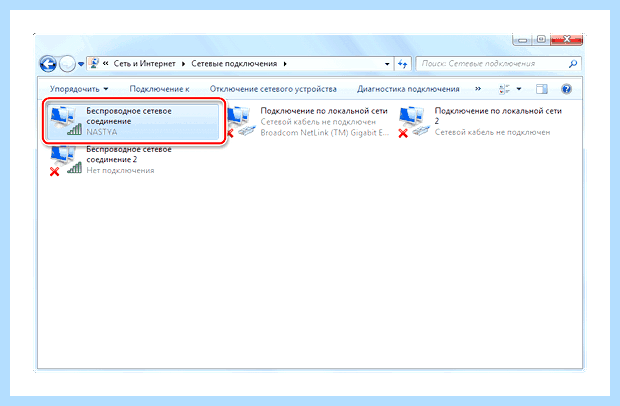Run Диагностика подключения
620x406 pixels.
pyautogui.click(x=408, y=89)
